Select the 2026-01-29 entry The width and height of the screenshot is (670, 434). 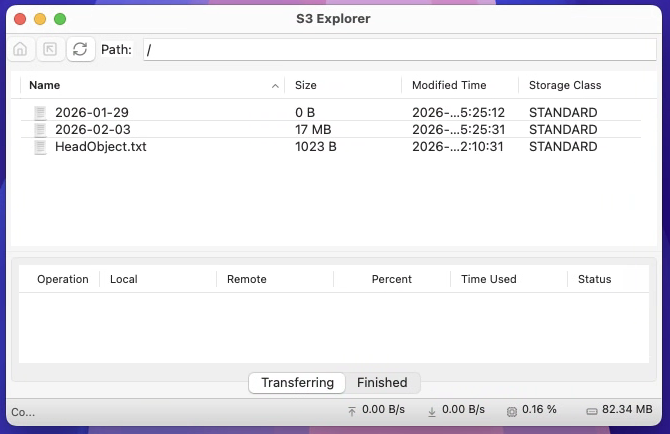pyautogui.click(x=92, y=112)
